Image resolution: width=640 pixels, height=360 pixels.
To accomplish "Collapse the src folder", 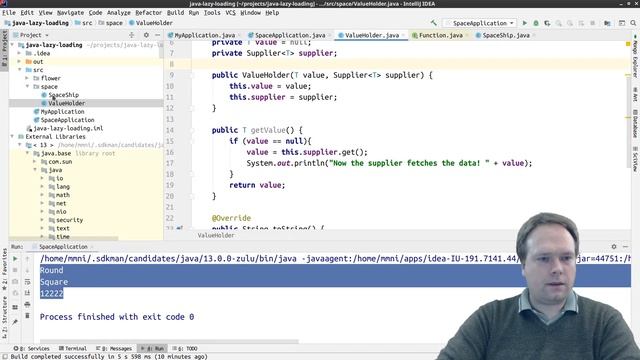I will click(x=20, y=70).
